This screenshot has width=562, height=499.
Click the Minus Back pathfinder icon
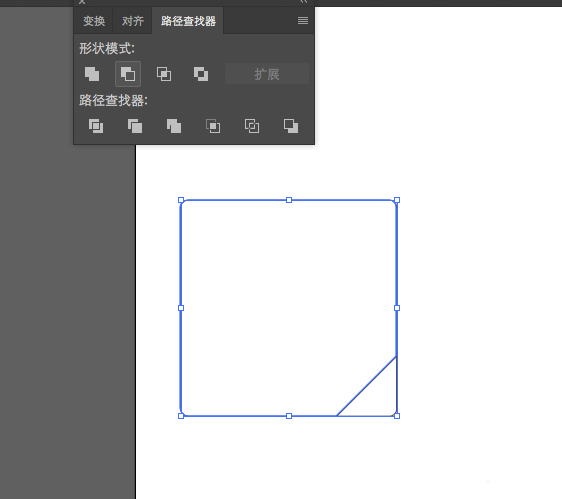tap(291, 126)
